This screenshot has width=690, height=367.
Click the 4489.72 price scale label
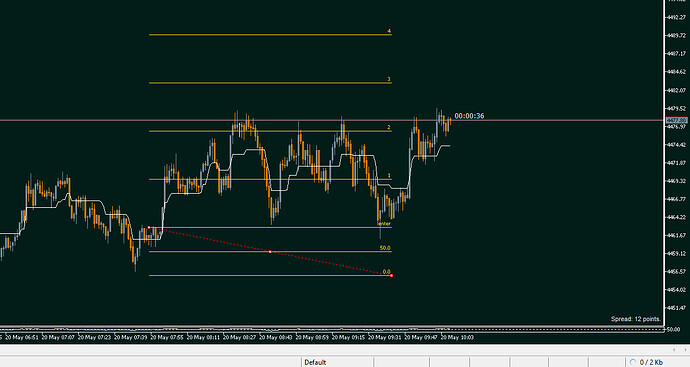(677, 36)
